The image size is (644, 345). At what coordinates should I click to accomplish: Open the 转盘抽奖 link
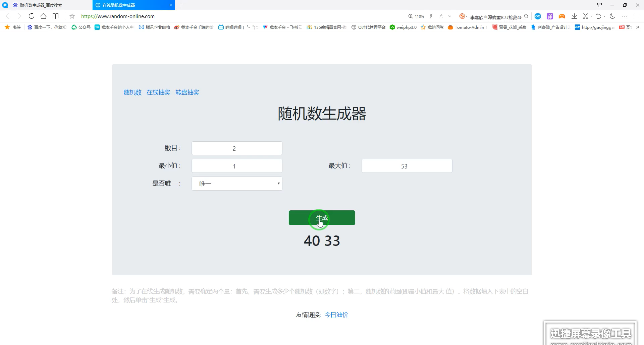click(x=187, y=92)
